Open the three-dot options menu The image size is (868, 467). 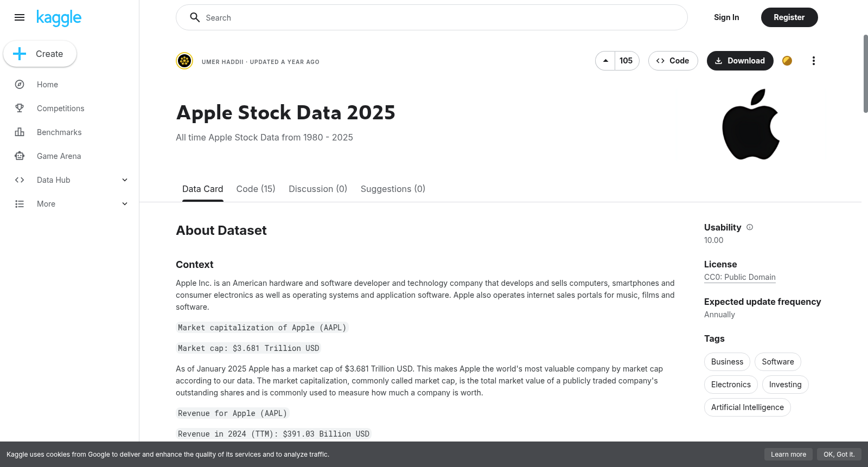(813, 61)
